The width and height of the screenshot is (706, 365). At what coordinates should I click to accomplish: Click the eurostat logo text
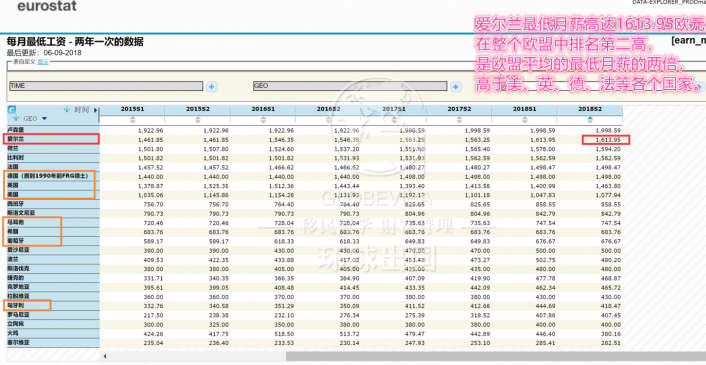(x=47, y=6)
